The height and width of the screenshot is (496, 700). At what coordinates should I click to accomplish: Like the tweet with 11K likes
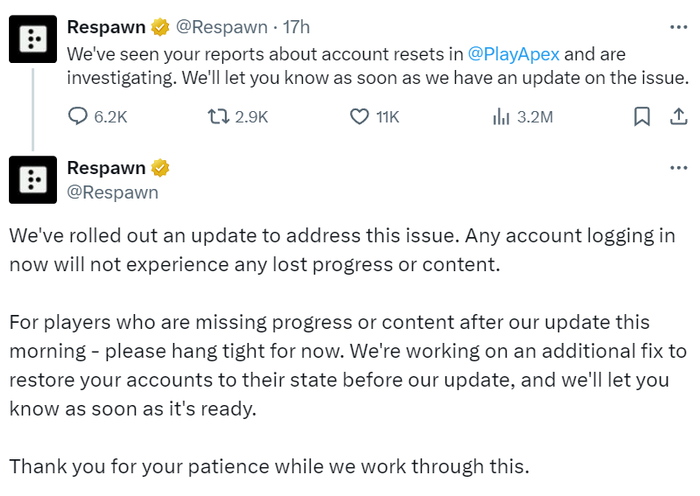[361, 117]
